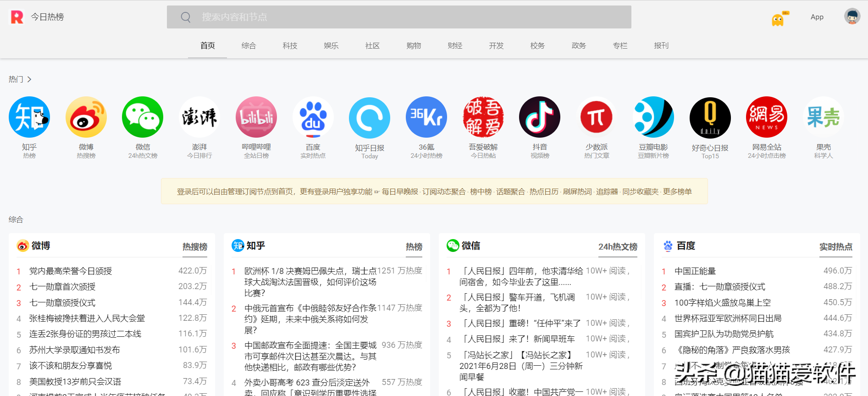This screenshot has width=868, height=396.
Task: Open Weibo item 七一勋章首次颁授
Action: pyautogui.click(x=62, y=287)
